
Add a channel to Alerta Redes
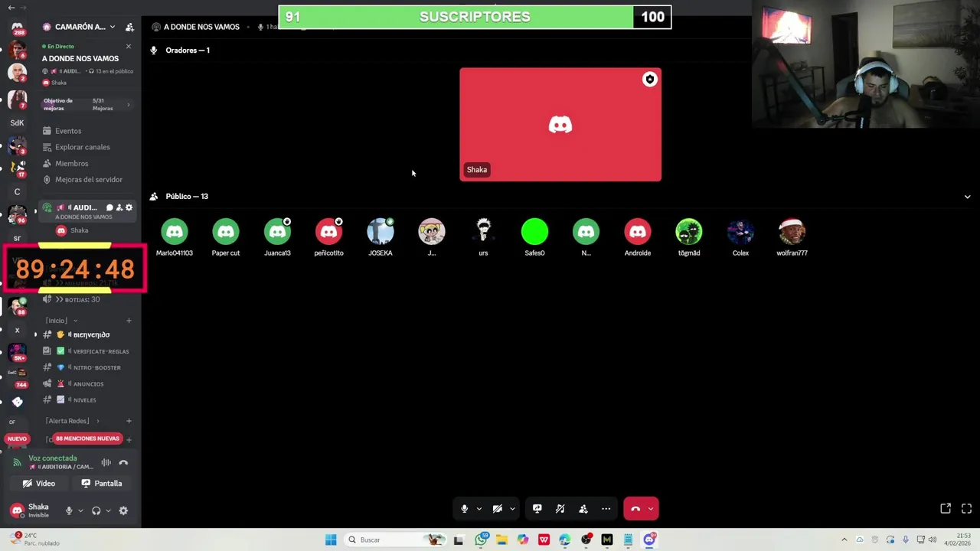[x=129, y=421]
